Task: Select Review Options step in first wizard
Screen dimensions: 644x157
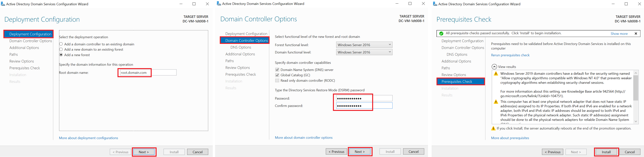Action: tap(22, 61)
